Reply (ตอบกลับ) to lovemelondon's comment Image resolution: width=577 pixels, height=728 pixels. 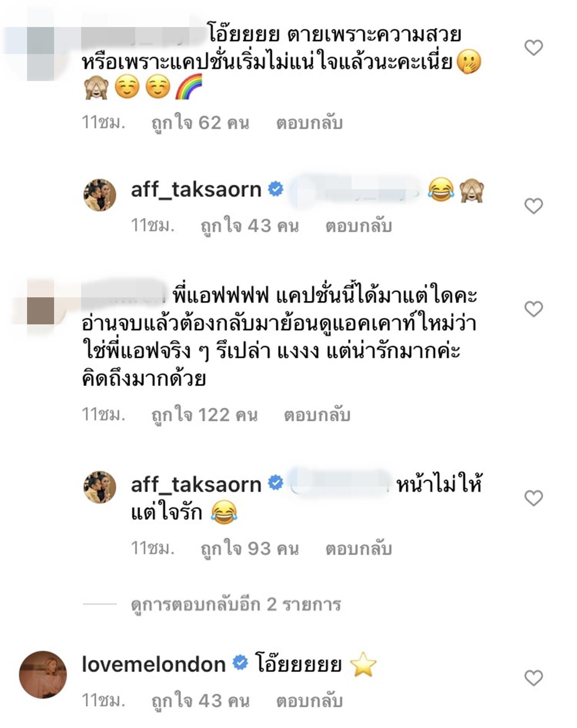(x=309, y=701)
